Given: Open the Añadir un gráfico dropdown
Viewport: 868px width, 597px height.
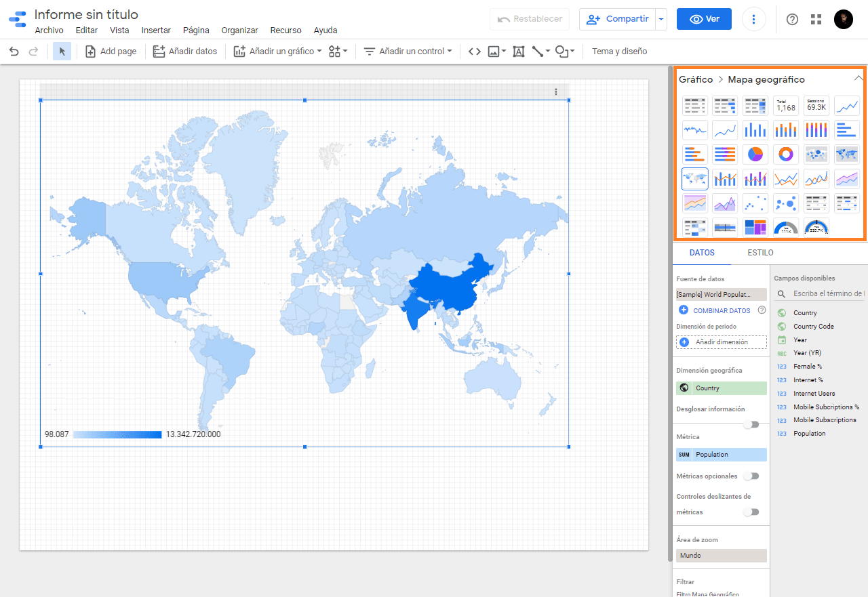Looking at the screenshot, I should coord(277,52).
